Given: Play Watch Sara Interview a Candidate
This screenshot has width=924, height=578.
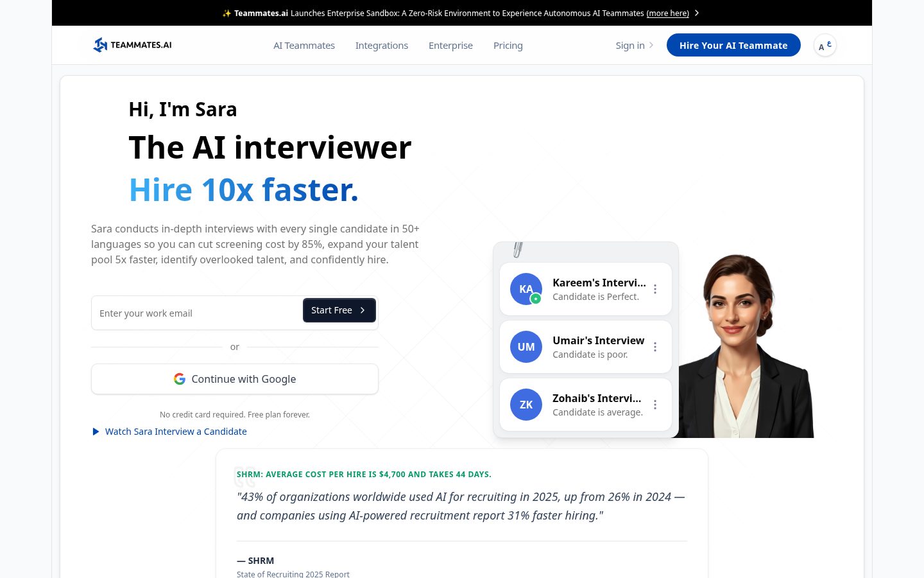Looking at the screenshot, I should point(169,432).
